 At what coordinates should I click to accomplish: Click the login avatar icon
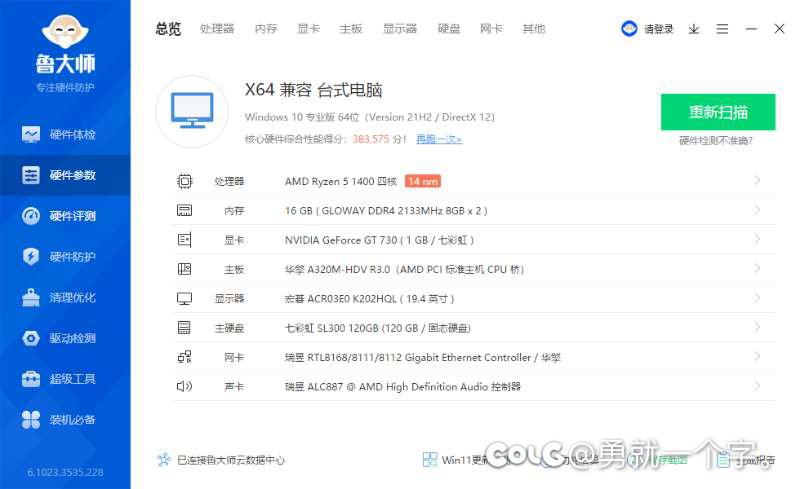point(629,29)
